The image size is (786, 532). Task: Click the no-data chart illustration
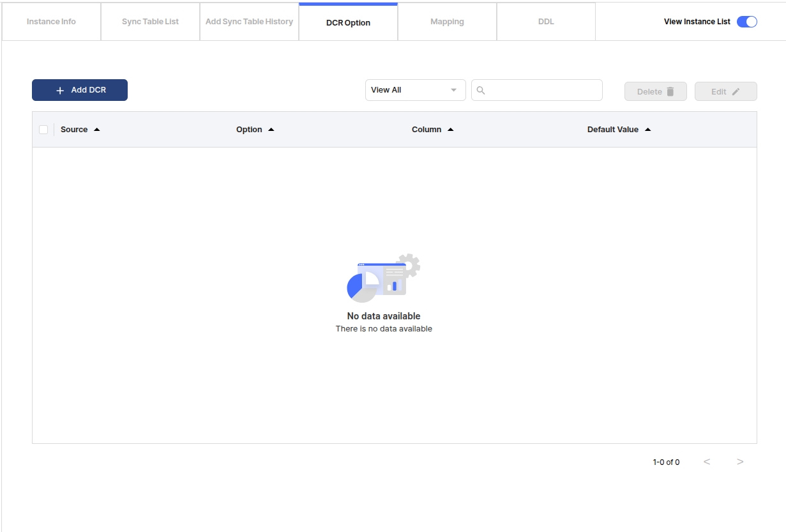pos(383,278)
